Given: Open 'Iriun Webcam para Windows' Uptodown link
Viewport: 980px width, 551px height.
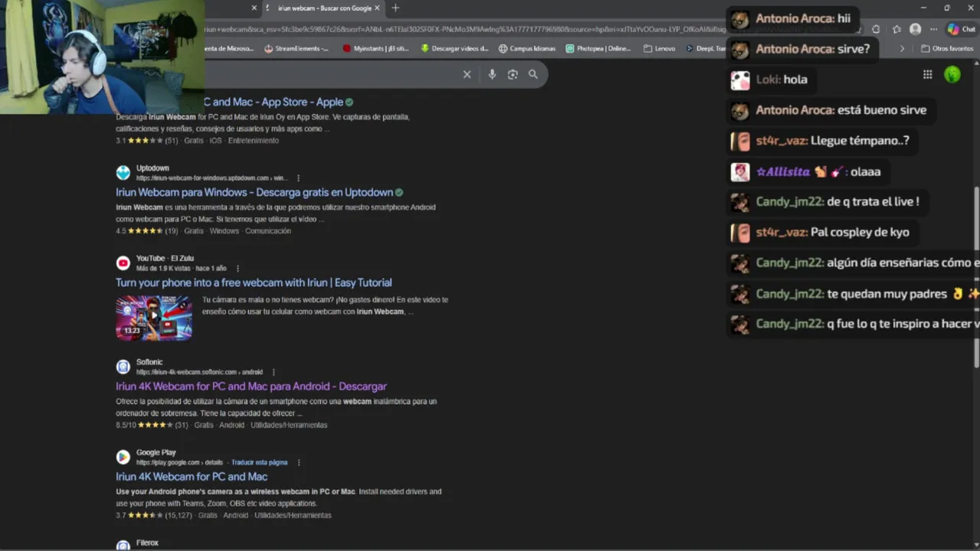Looking at the screenshot, I should (x=254, y=192).
